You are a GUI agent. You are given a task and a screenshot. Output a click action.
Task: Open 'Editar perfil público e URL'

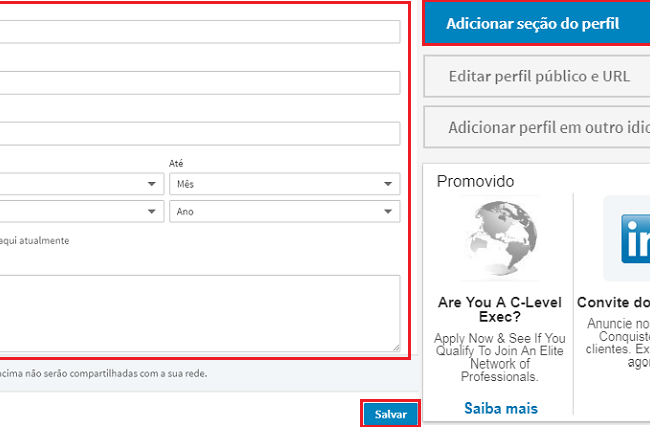(x=538, y=76)
